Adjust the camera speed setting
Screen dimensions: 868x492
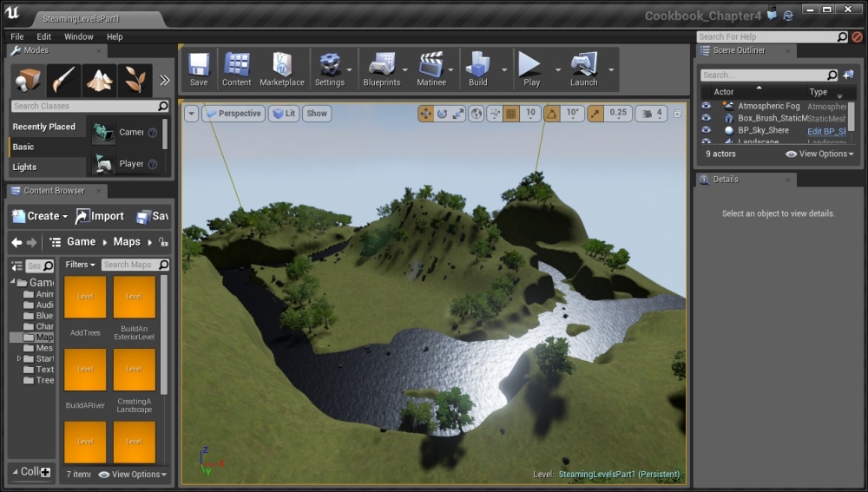click(x=652, y=114)
